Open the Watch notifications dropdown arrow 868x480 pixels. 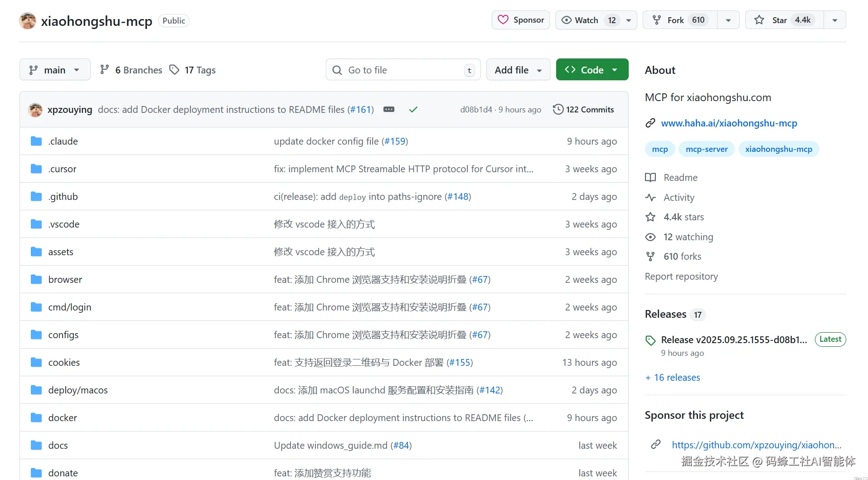tap(629, 20)
